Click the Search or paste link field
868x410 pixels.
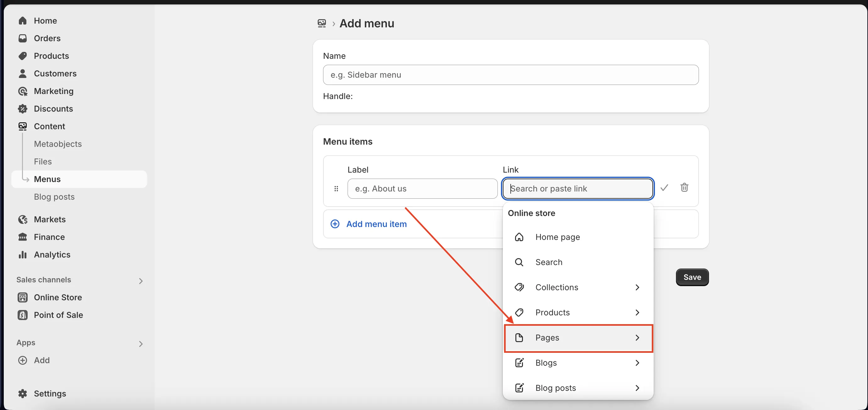[578, 188]
